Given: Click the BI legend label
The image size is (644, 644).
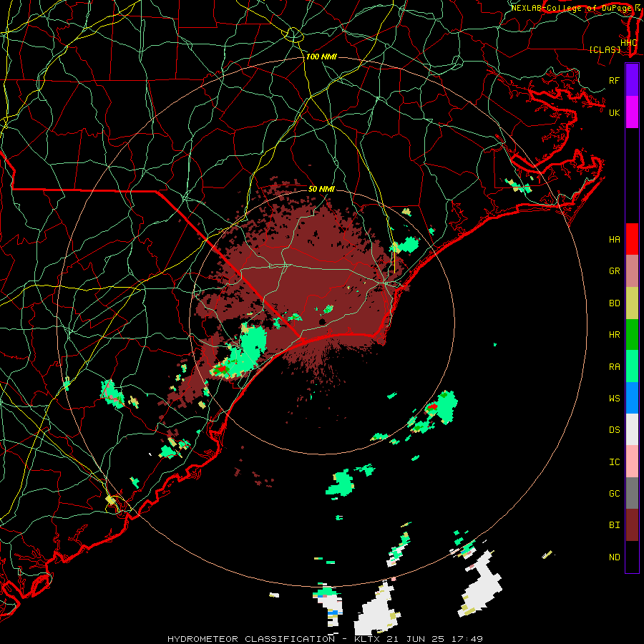Looking at the screenshot, I should point(614,525).
